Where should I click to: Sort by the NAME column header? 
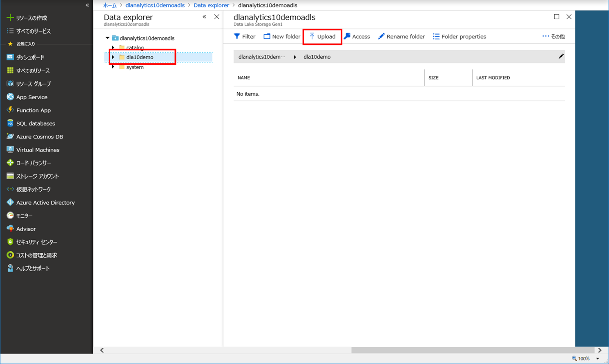244,78
